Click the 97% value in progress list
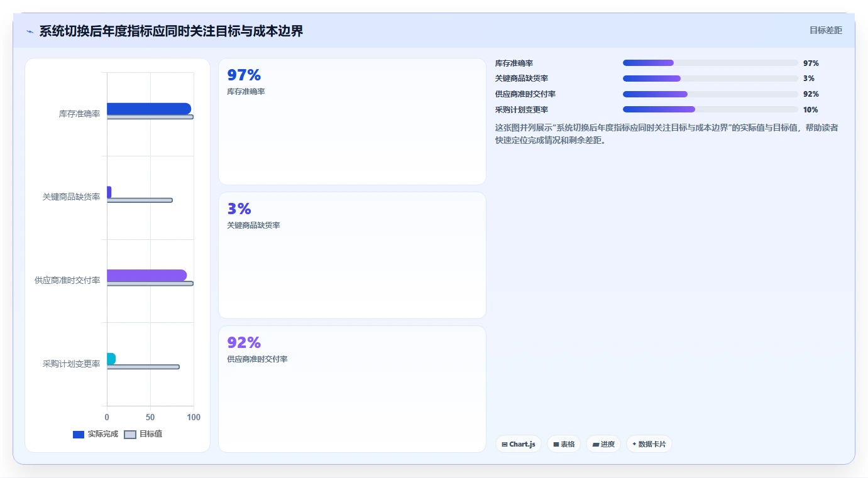Screen dimensions: 868x478 [811, 63]
